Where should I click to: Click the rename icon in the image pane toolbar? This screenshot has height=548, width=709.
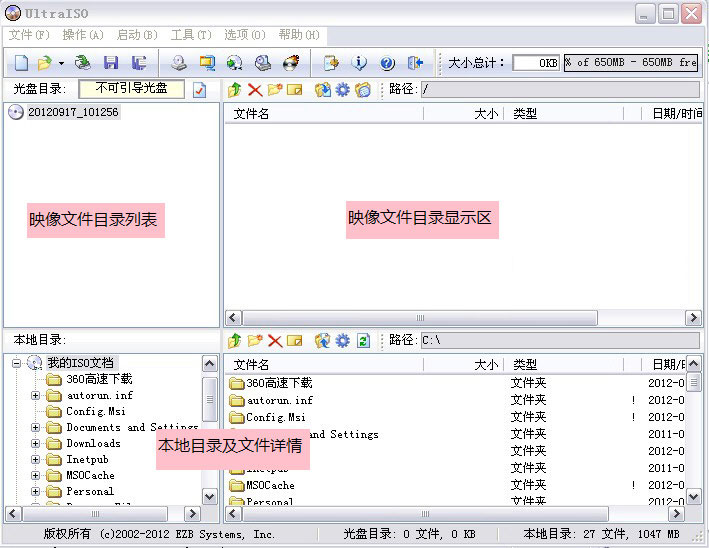[294, 90]
